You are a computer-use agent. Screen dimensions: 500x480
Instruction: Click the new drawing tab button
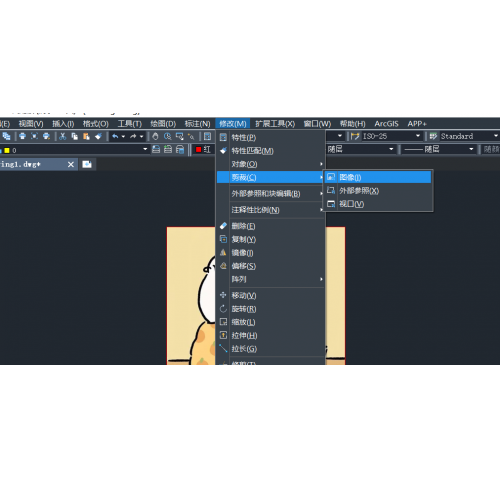point(87,164)
